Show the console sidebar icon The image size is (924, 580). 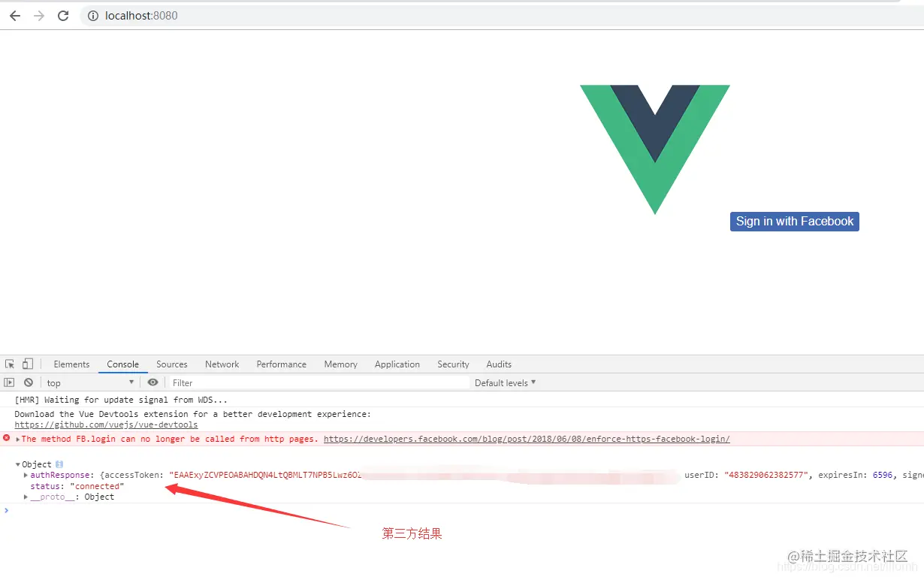(10, 382)
